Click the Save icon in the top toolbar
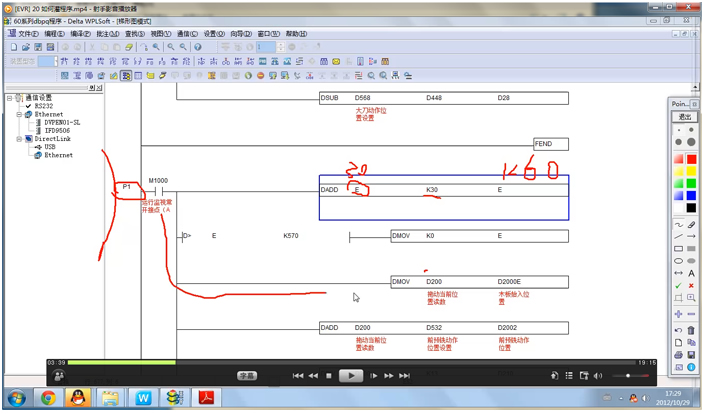This screenshot has width=702, height=414. click(x=38, y=47)
